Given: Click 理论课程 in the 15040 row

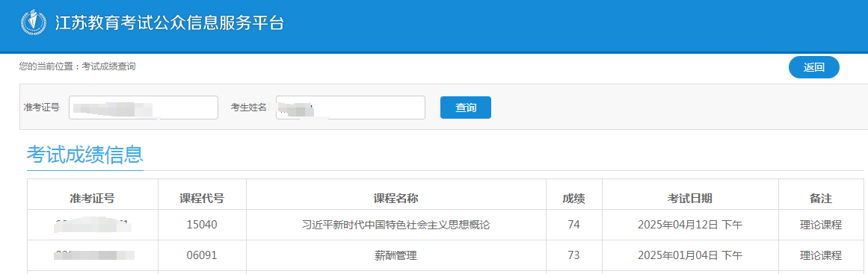Looking at the screenshot, I should click(821, 225).
